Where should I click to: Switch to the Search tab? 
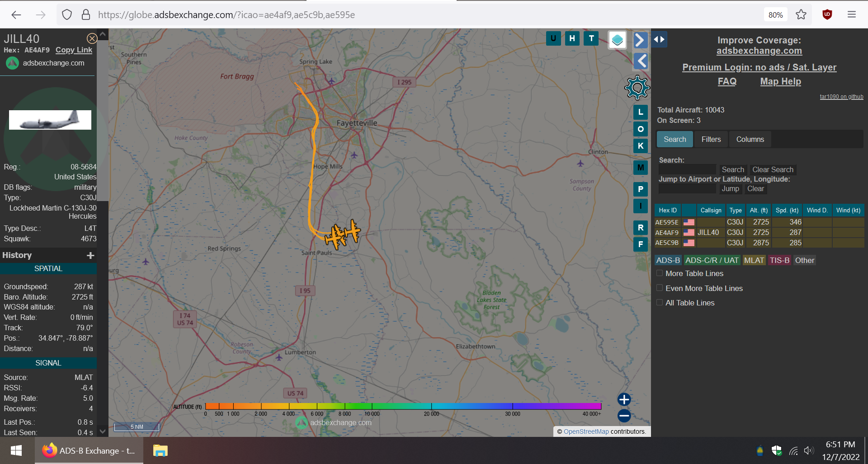[x=675, y=140]
